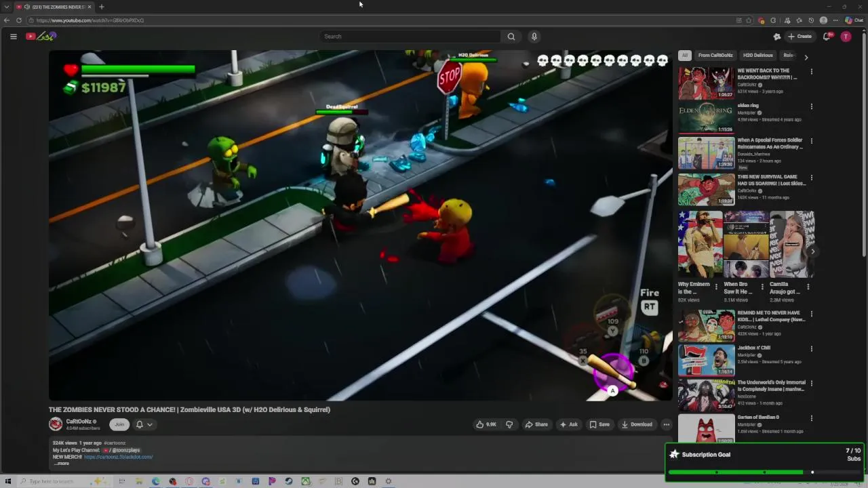Viewport: 868px width, 488px height.
Task: Open options for elden ring video
Action: 811,106
